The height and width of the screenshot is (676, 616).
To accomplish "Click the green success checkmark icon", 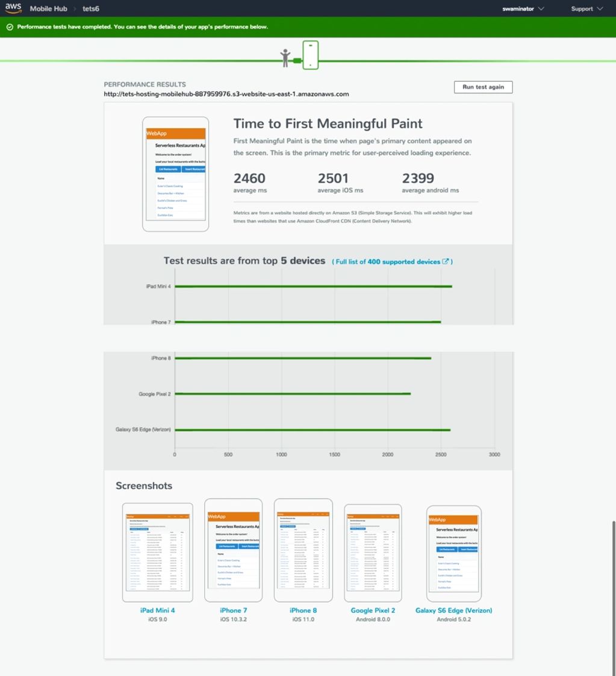I will tap(10, 27).
